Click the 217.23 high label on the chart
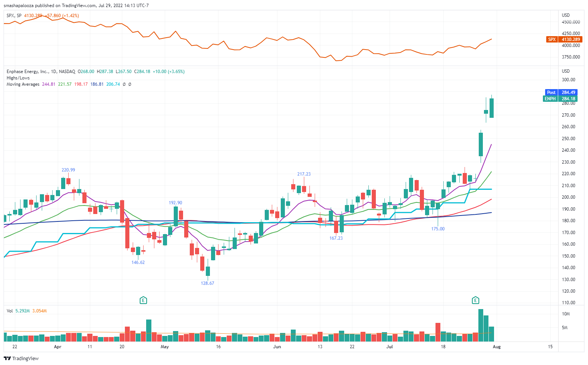 coord(304,174)
